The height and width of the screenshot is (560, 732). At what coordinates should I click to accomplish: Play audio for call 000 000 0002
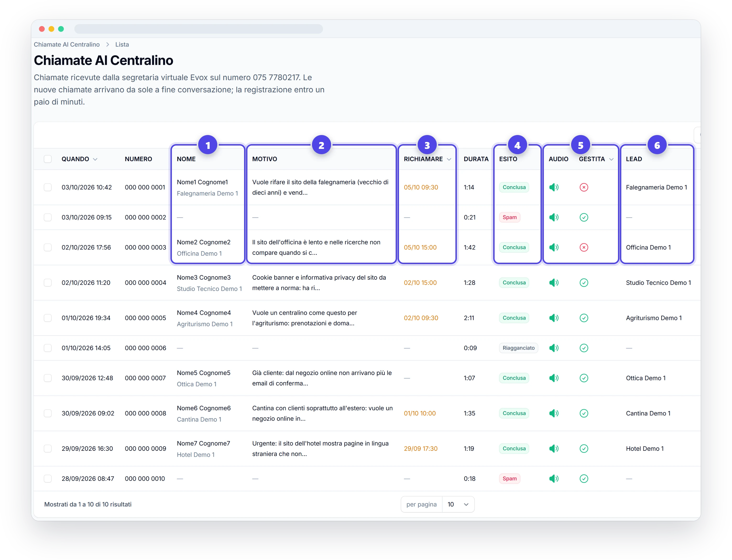coord(554,217)
